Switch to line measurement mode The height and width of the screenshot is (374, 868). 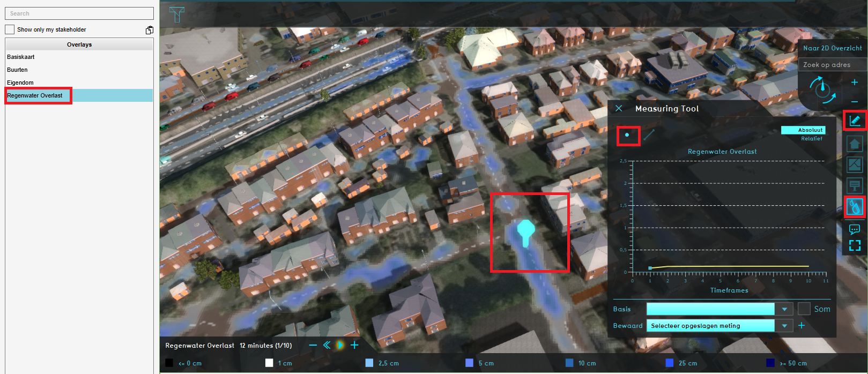coord(649,135)
